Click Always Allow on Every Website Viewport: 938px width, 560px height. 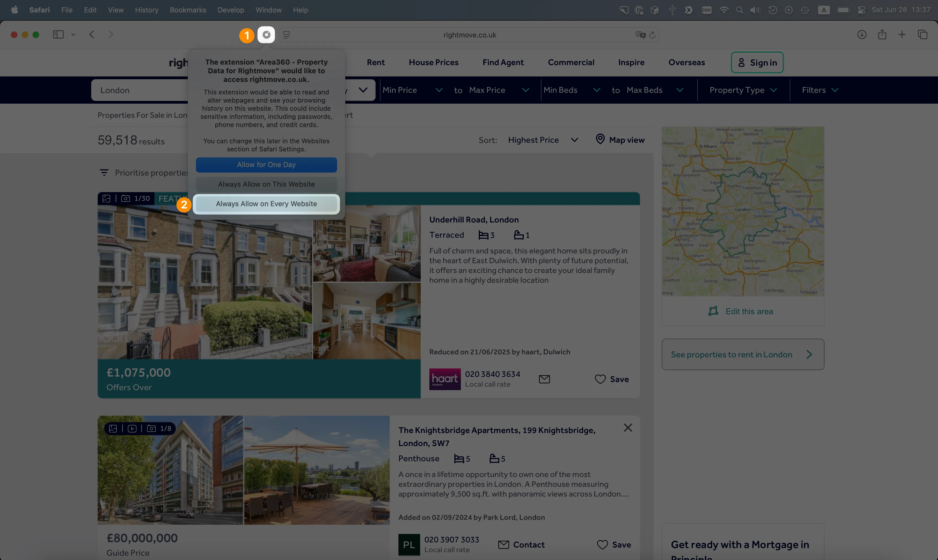coord(266,204)
